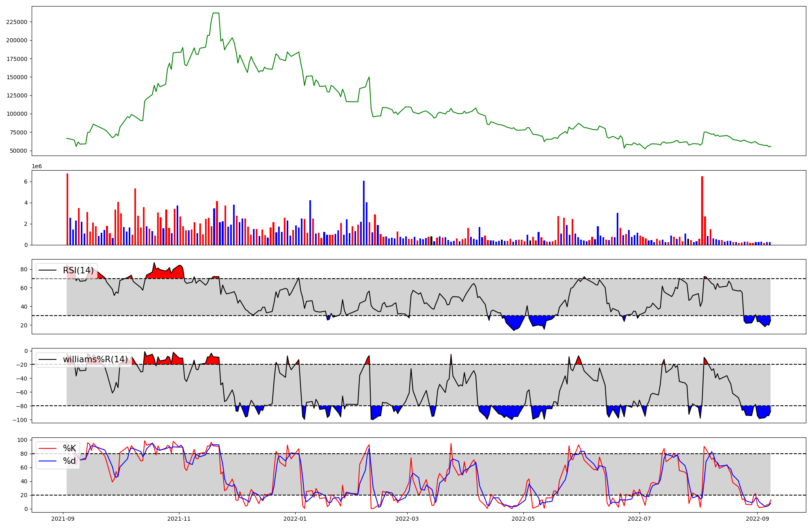Click the blue %d legend line sample
Image resolution: width=812 pixels, height=528 pixels.
48,461
